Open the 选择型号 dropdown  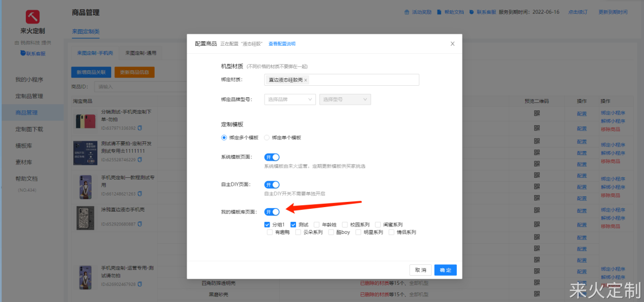345,100
